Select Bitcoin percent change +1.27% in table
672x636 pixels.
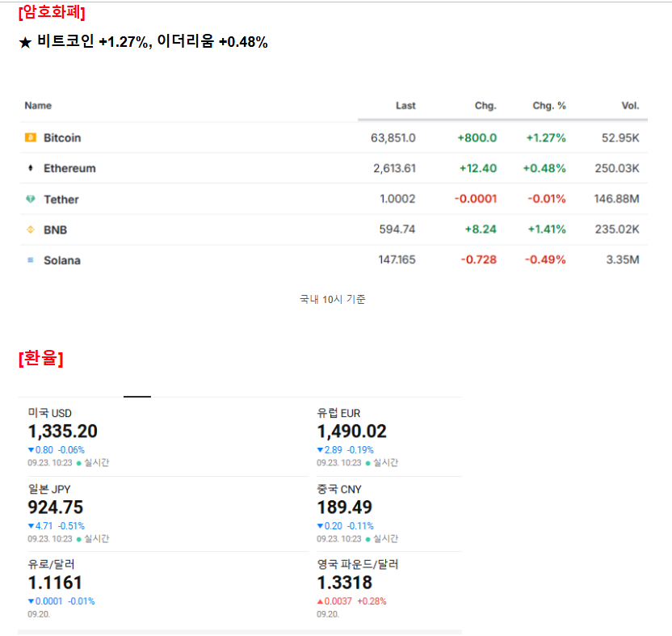546,137
